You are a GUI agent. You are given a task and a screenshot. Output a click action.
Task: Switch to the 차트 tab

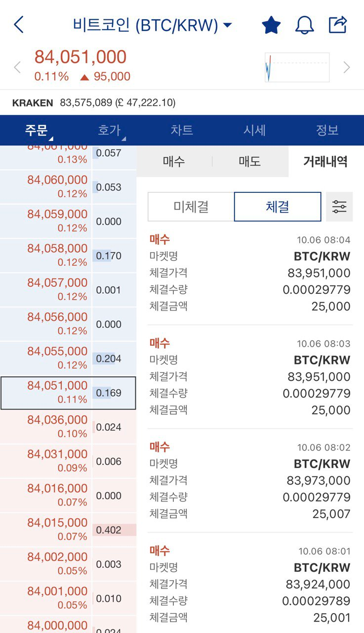[x=182, y=130]
